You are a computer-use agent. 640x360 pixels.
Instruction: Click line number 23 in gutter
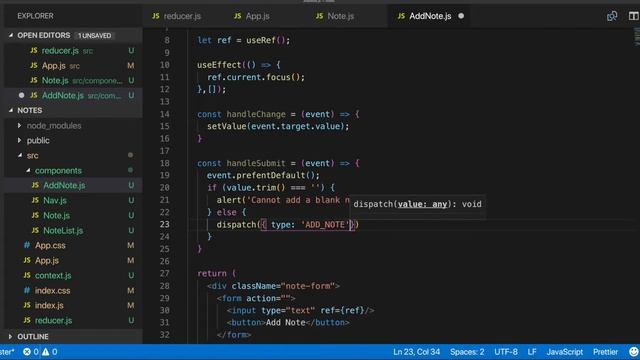click(164, 224)
